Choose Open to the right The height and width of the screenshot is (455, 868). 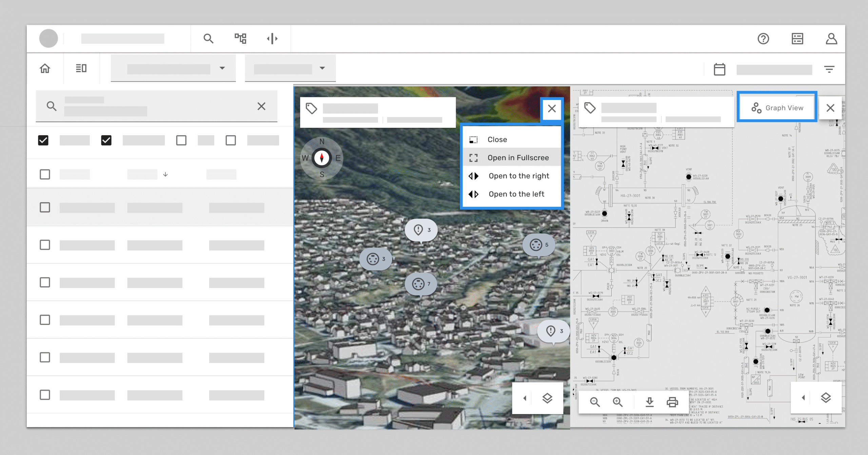click(518, 176)
